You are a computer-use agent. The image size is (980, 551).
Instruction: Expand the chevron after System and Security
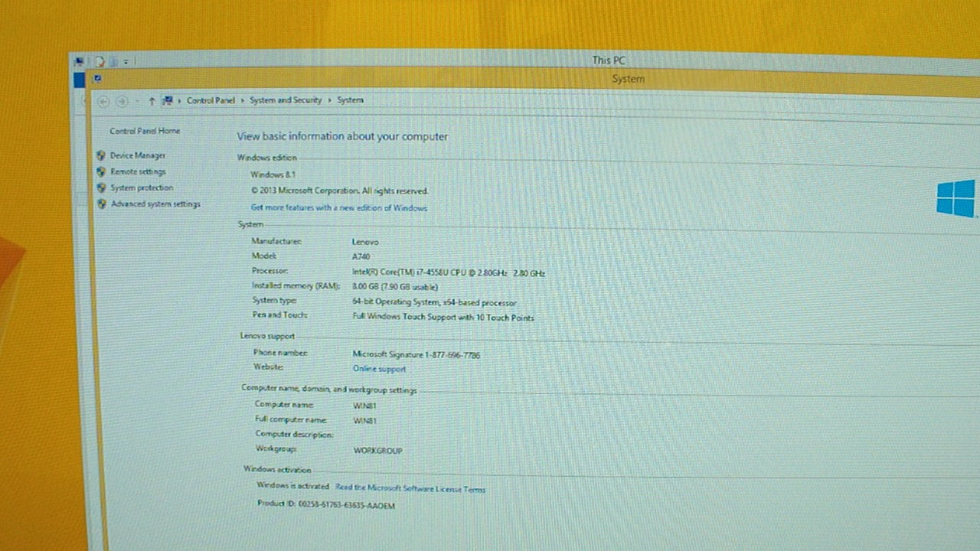point(329,100)
